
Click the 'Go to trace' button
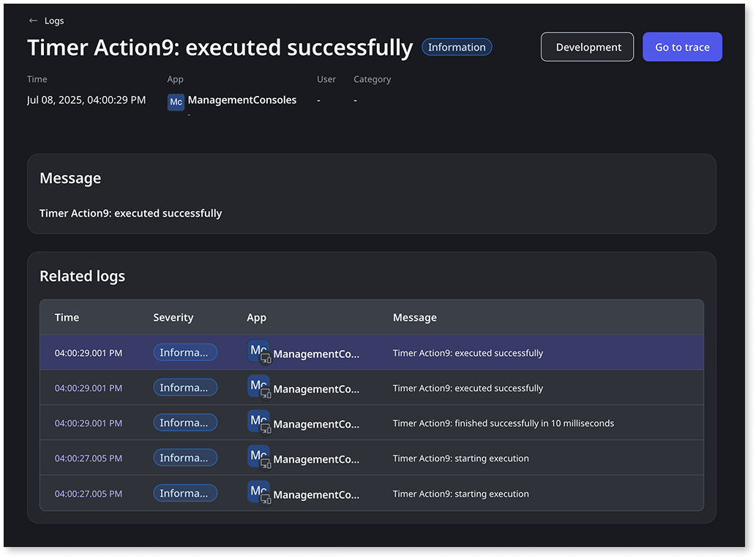682,46
